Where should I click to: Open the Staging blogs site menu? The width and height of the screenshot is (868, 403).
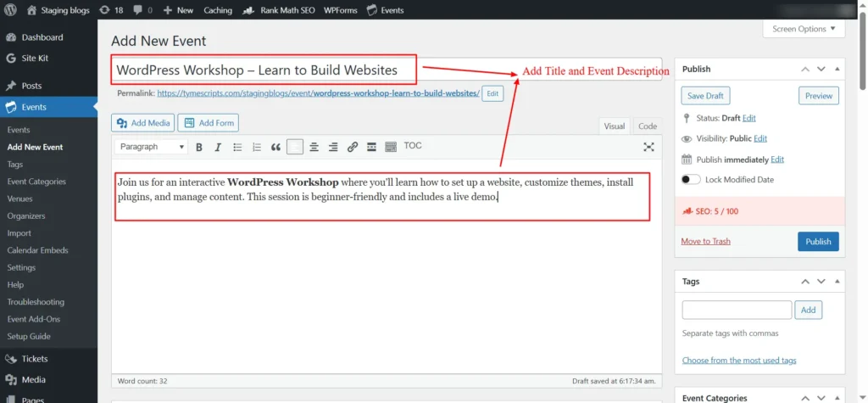tap(58, 10)
